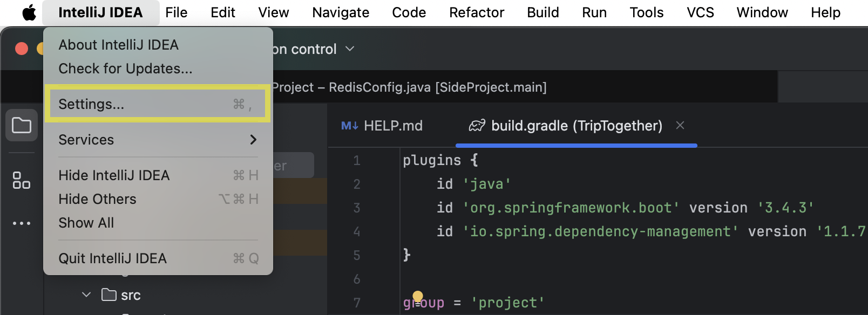Screen dimensions: 868x315
Task: Expand the Services submenu
Action: pos(158,140)
